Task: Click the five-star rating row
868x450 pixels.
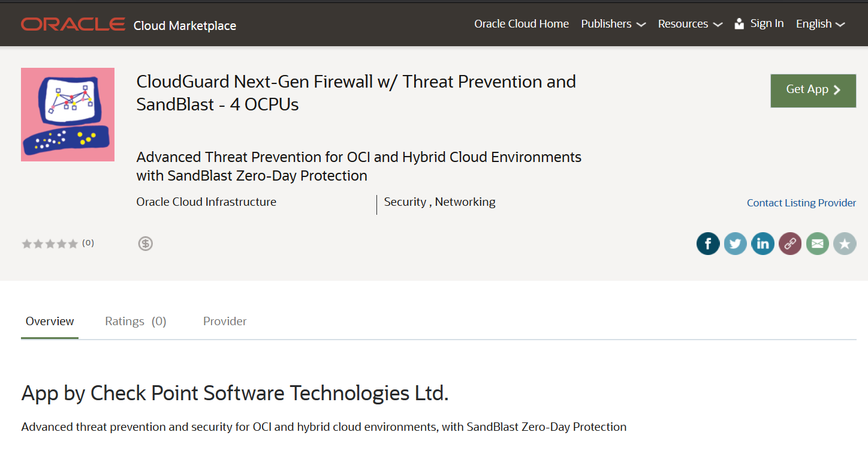Action: tap(50, 244)
